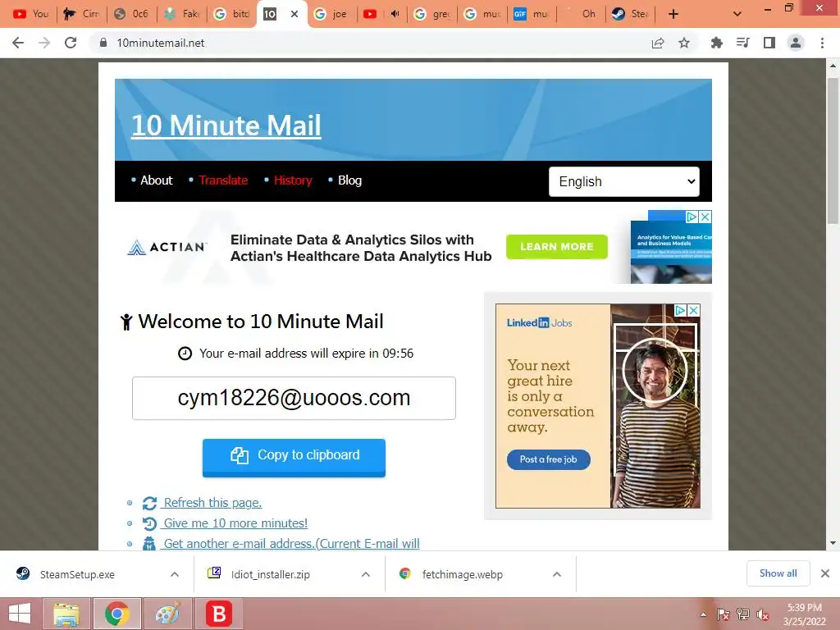
Task: Open Idiot_installer.zip download
Action: (x=270, y=574)
